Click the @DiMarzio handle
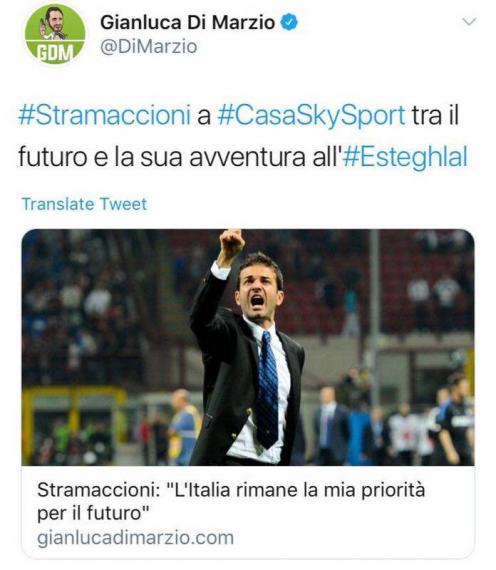Screen dimensions: 496x570 (x=149, y=47)
